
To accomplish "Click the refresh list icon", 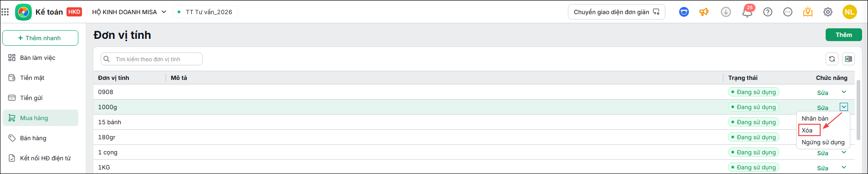I will [832, 59].
